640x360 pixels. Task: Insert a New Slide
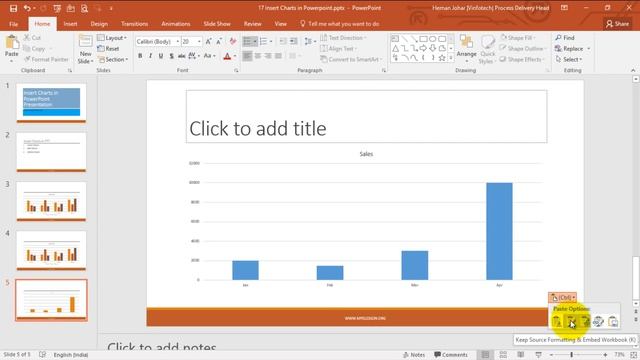coord(85,49)
